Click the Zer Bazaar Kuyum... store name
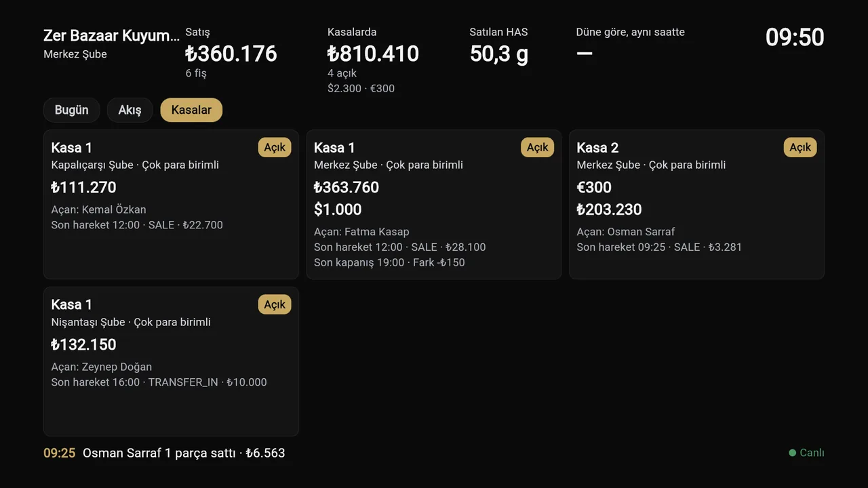868x488 pixels. click(112, 36)
